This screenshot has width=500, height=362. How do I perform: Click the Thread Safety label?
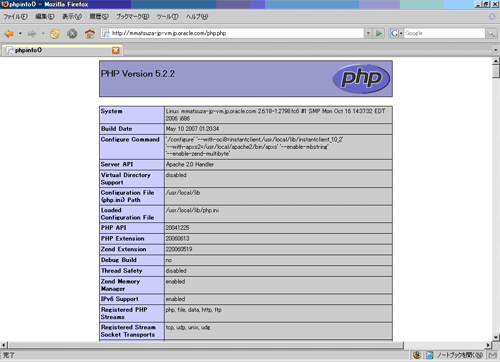pyautogui.click(x=122, y=271)
